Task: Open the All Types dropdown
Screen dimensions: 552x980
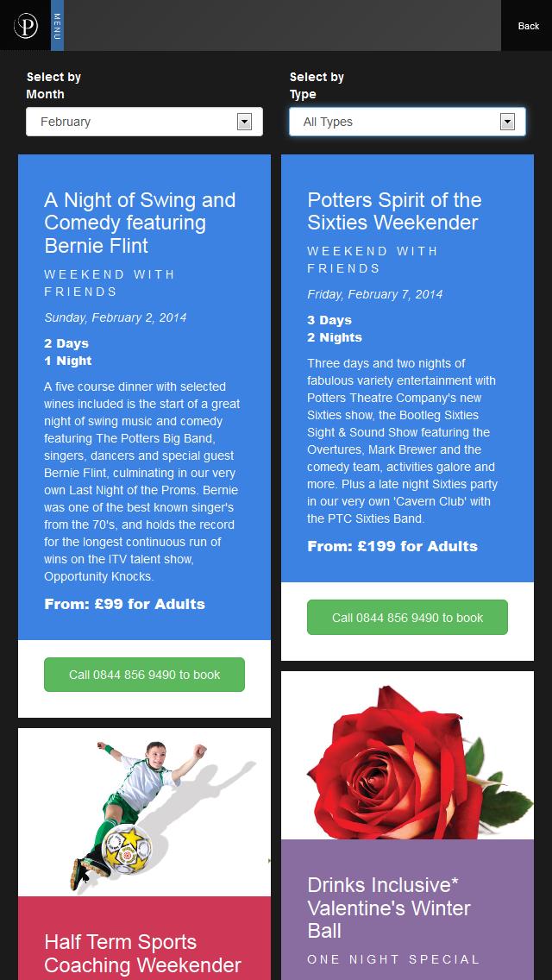Action: click(397, 122)
